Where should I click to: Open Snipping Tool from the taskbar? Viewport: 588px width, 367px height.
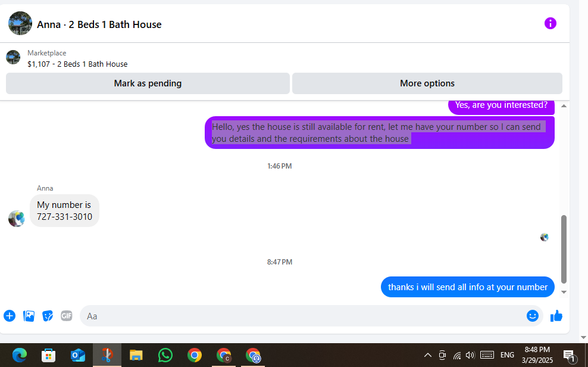107,355
